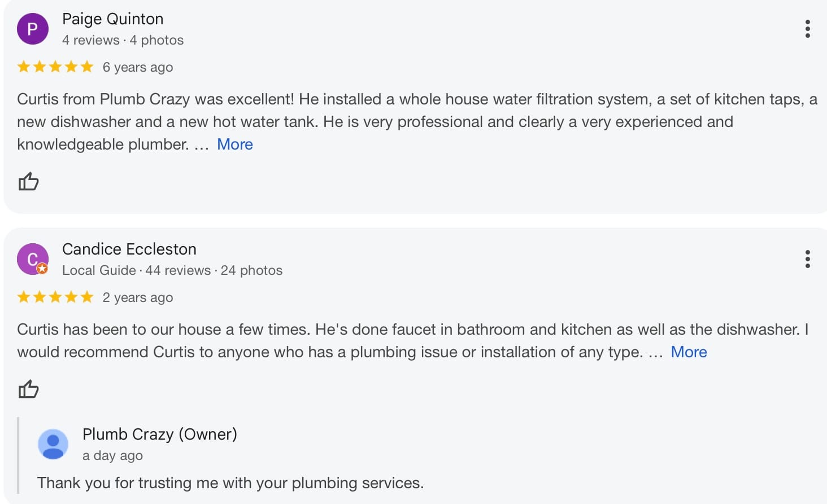
Task: Click the "2 years ago" review timestamp
Action: pyautogui.click(x=138, y=298)
